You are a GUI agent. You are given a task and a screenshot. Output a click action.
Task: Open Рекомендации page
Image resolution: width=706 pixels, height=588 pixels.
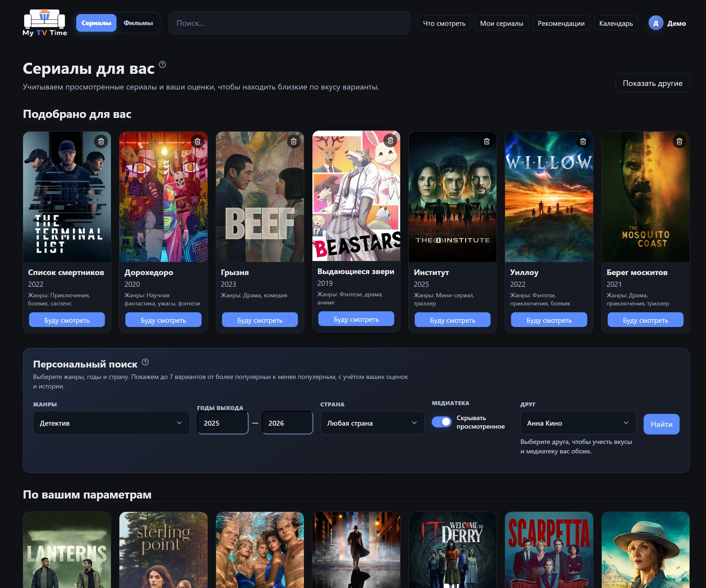[561, 23]
